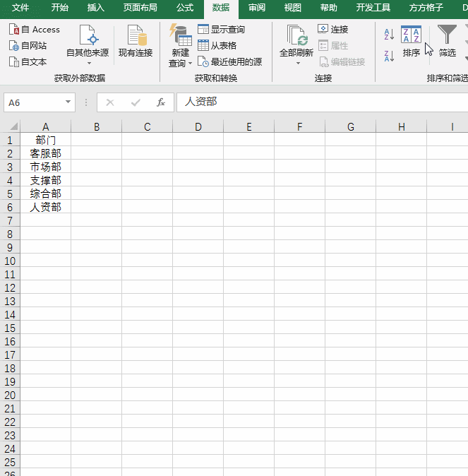Open the Name Box dropdown arrow
This screenshot has height=476, width=468.
pos(68,102)
